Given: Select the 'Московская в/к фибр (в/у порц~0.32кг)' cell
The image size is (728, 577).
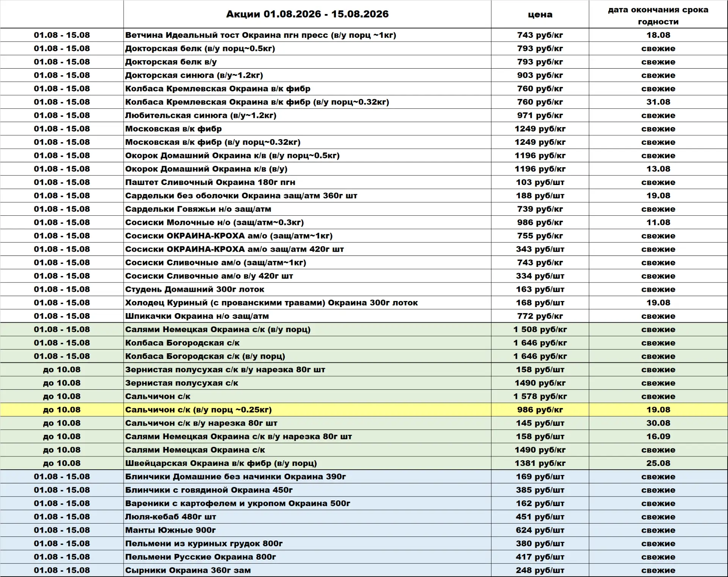Looking at the screenshot, I should coord(307,142).
